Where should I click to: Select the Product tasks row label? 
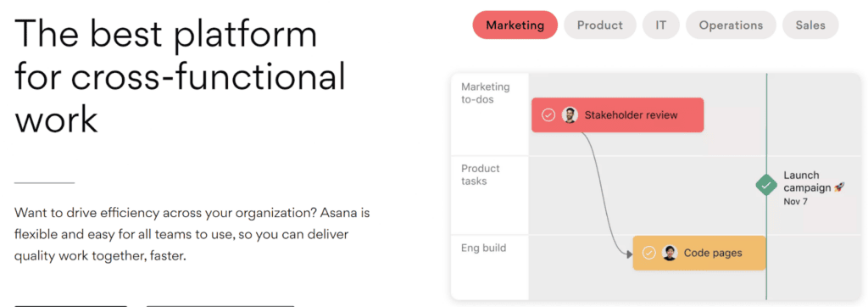coord(481,175)
